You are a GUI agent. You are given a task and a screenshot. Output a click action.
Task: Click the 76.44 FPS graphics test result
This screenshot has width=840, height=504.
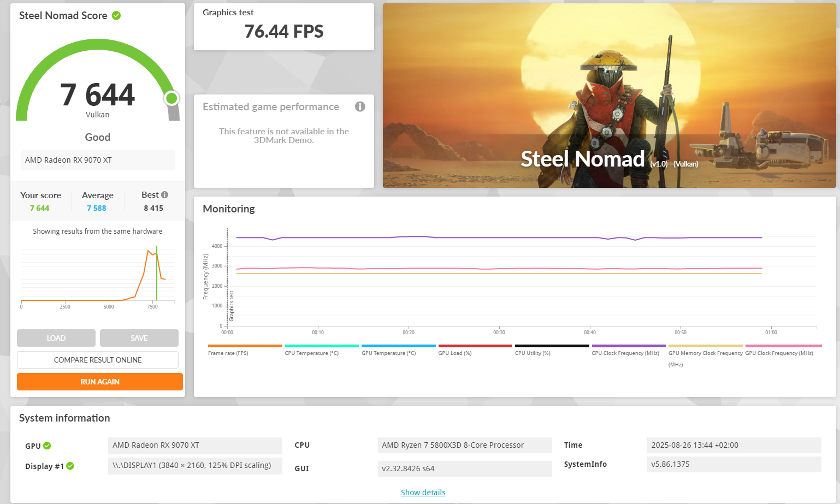click(x=284, y=32)
